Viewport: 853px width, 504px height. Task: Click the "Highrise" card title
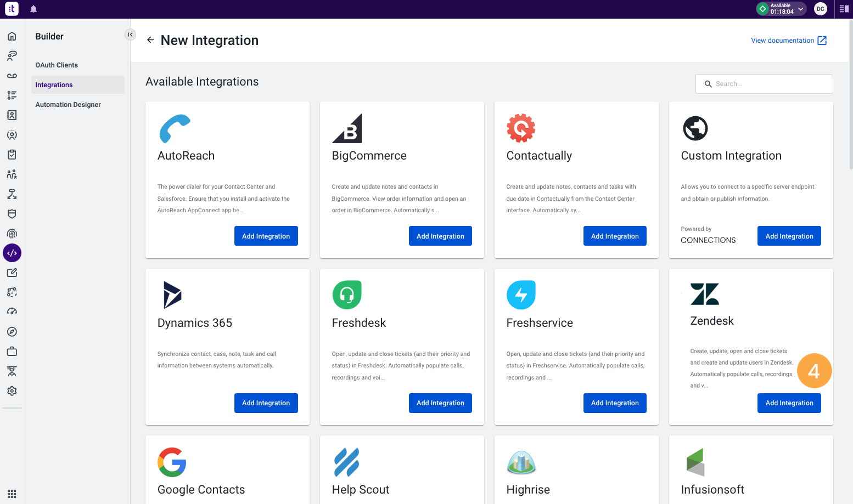[x=528, y=490]
